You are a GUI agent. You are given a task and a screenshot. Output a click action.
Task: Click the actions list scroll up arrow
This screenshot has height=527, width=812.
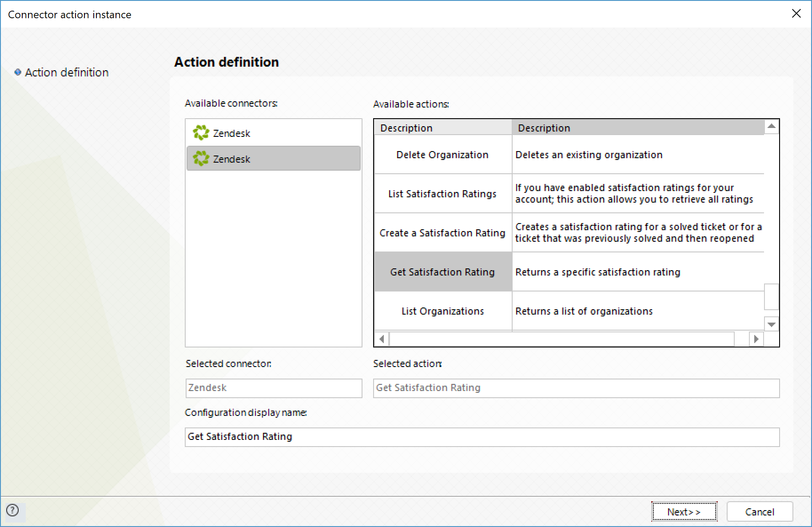[x=772, y=127]
